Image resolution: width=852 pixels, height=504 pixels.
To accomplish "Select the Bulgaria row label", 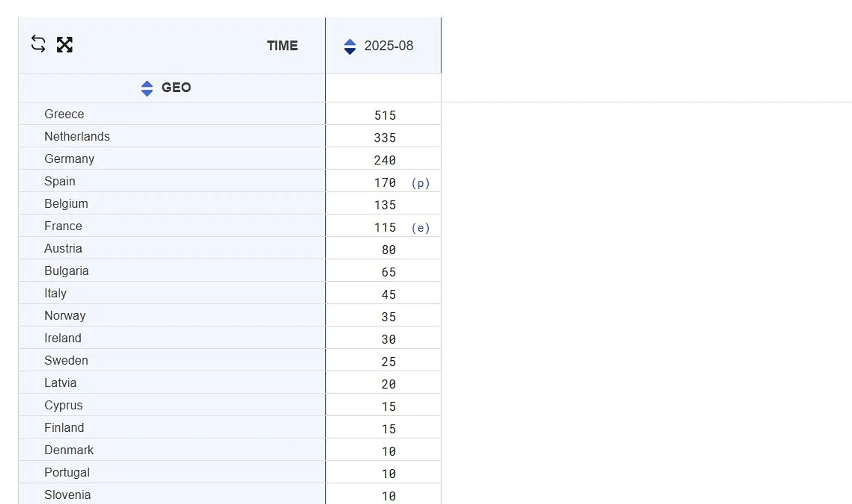I will coord(67,271).
